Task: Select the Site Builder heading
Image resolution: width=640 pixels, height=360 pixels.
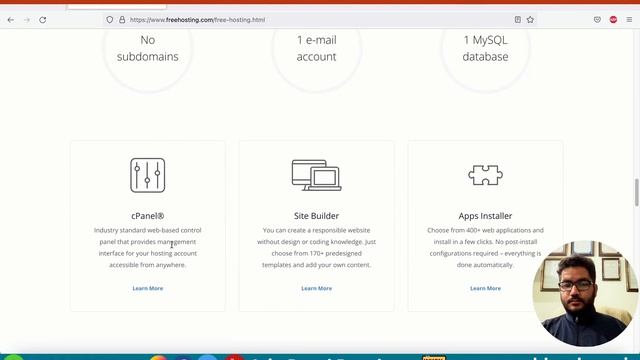Action: point(316,216)
